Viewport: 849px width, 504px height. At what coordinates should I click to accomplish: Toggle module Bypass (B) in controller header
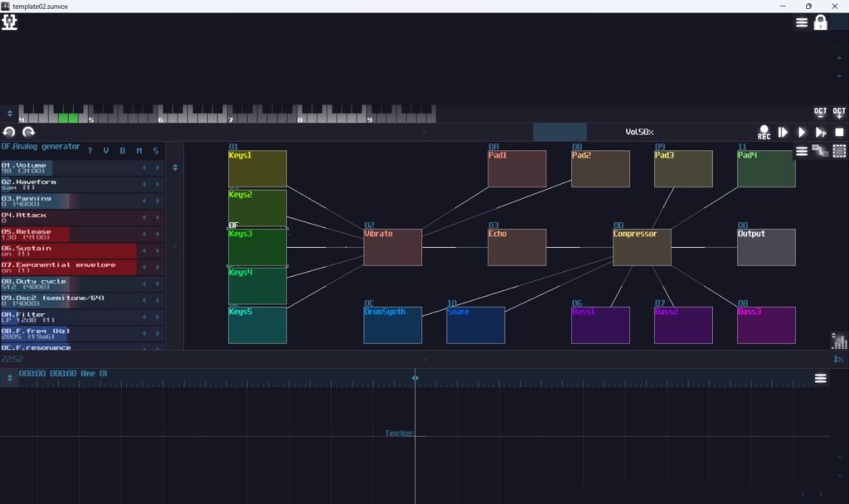123,151
